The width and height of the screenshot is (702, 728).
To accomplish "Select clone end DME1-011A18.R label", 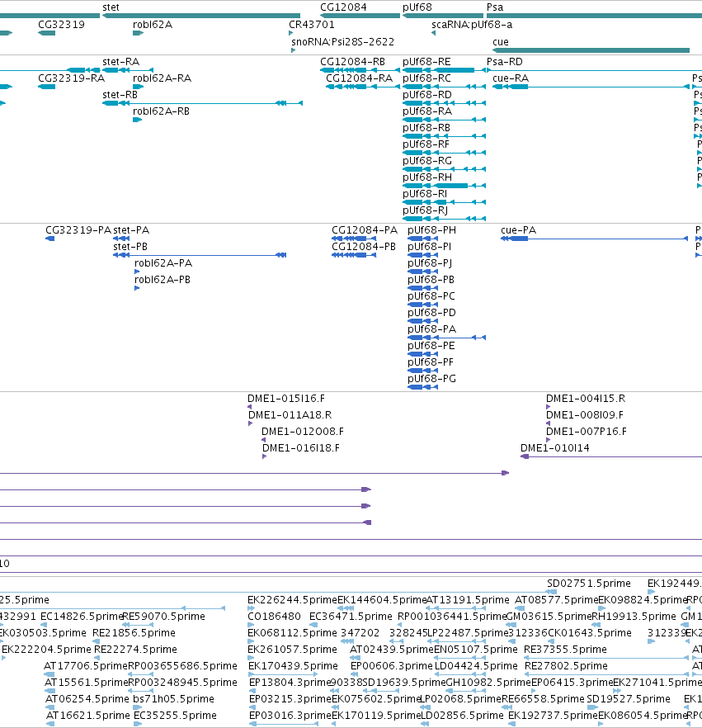I will [290, 414].
